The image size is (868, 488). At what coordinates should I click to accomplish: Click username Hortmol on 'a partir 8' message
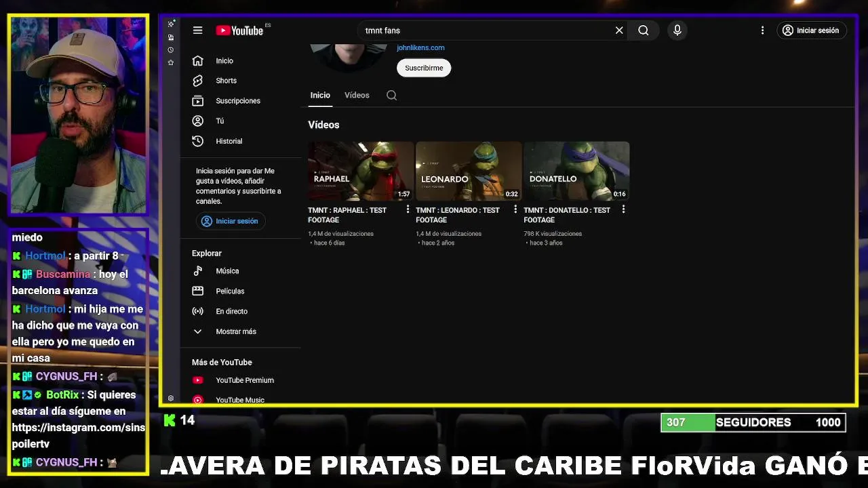(45, 256)
